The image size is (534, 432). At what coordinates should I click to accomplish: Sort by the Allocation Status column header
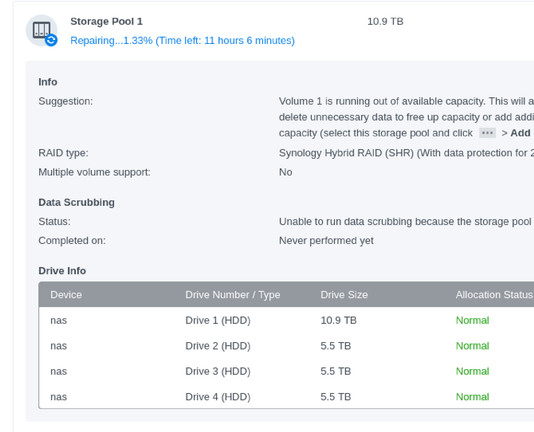pyautogui.click(x=494, y=295)
